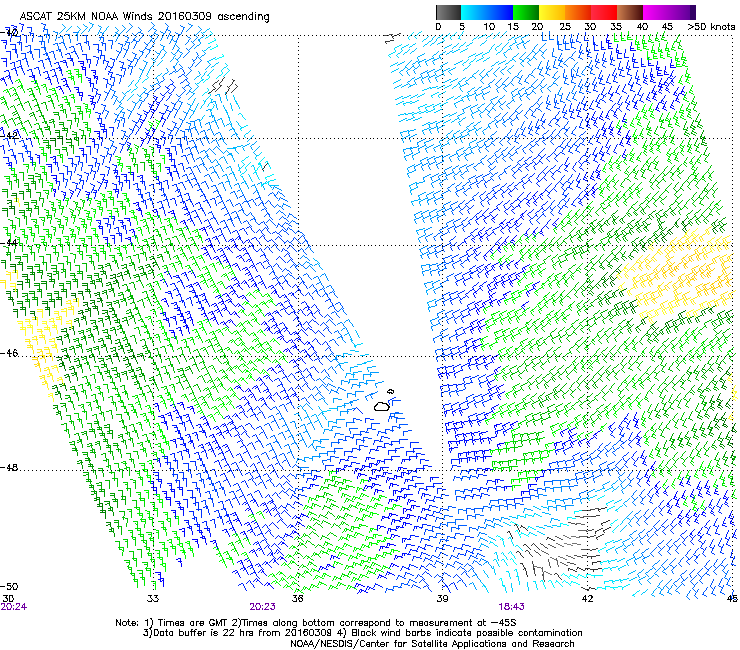Click the '15' label under the color legend
The height and width of the screenshot is (650, 740).
point(513,27)
